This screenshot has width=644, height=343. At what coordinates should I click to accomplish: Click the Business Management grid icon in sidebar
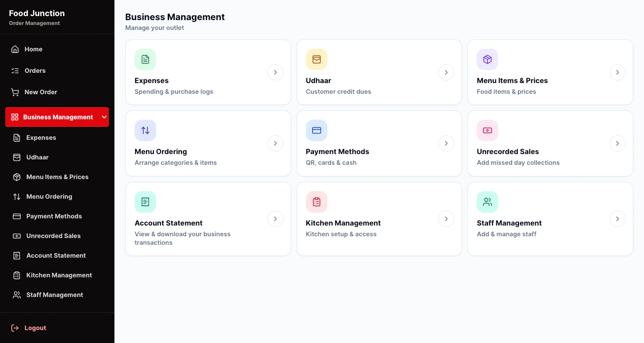coord(15,117)
